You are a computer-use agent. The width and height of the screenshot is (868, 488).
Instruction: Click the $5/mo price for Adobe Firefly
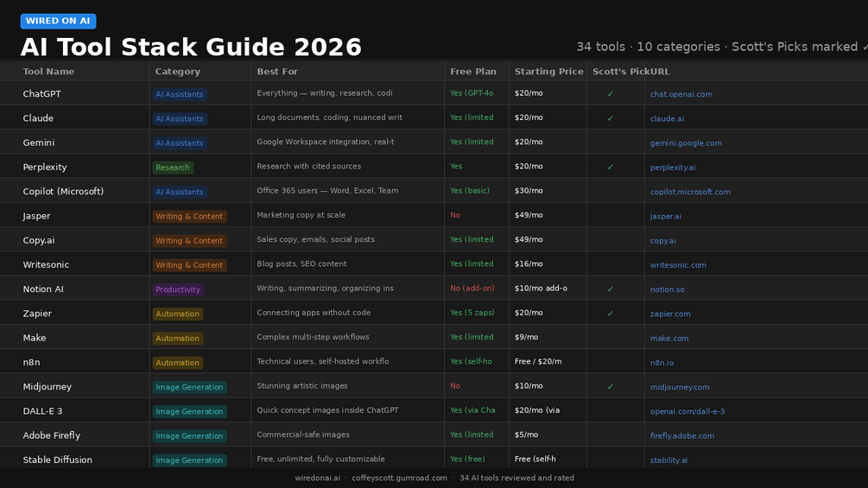click(526, 434)
